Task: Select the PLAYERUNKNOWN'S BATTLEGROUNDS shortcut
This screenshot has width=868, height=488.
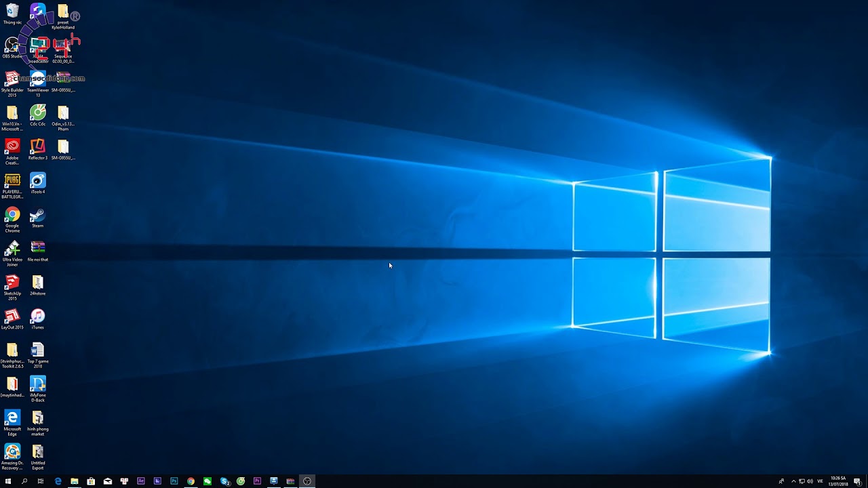Action: (12, 186)
